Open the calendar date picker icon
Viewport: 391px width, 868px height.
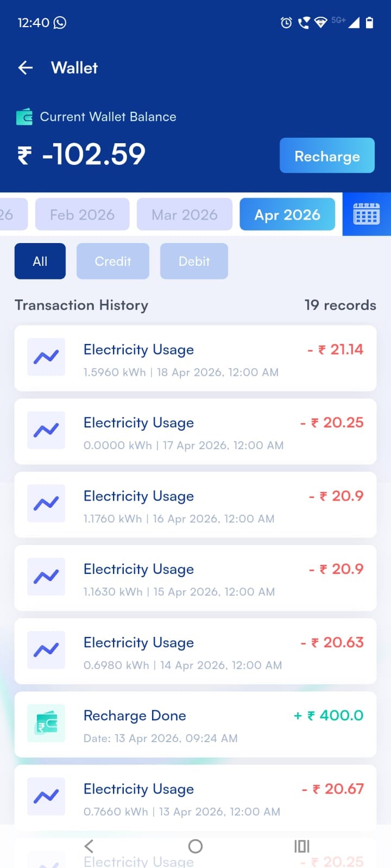coord(367,214)
